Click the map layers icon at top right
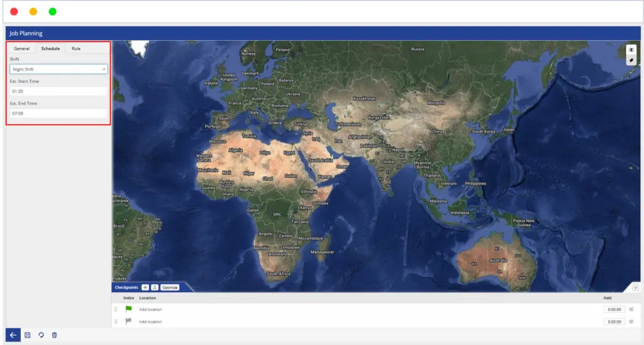Image resolution: width=644 pixels, height=345 pixels. pos(631,50)
